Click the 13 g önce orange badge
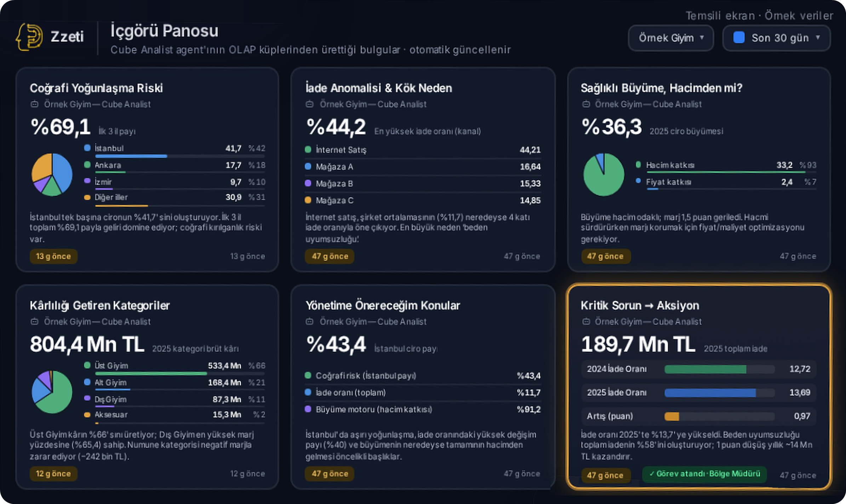Screen dimensions: 846x504 click(53, 256)
